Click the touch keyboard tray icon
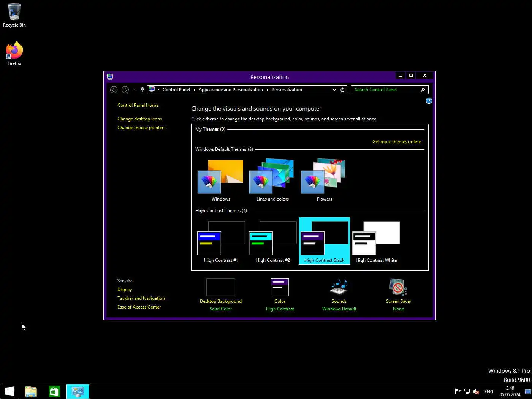The width and height of the screenshot is (532, 399). [x=528, y=391]
